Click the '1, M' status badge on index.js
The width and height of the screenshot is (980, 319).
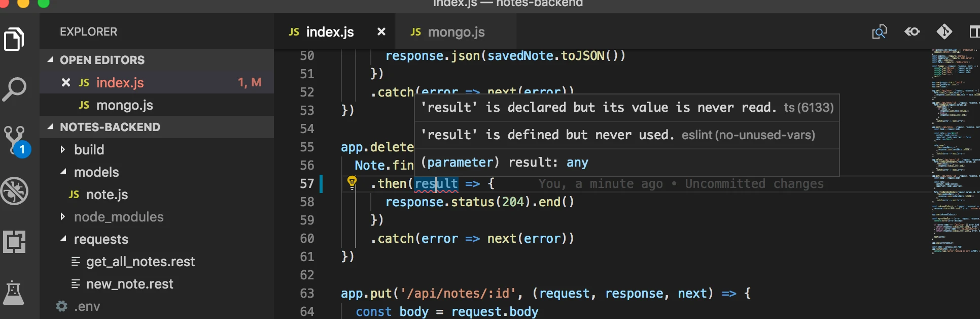click(x=250, y=82)
